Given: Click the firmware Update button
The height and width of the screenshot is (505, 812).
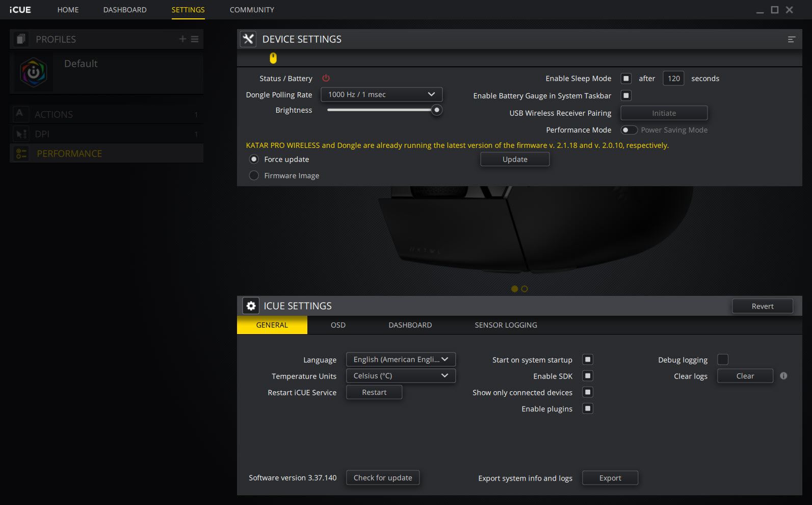Looking at the screenshot, I should pyautogui.click(x=515, y=159).
